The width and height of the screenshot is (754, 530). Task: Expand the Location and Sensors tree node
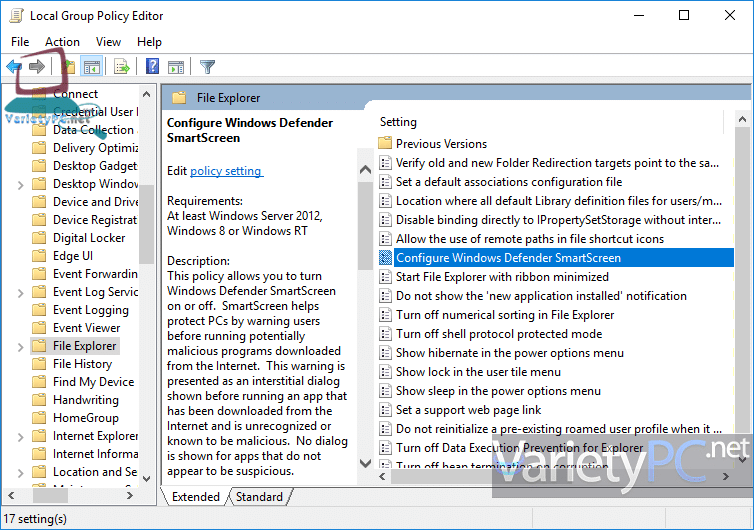20,473
